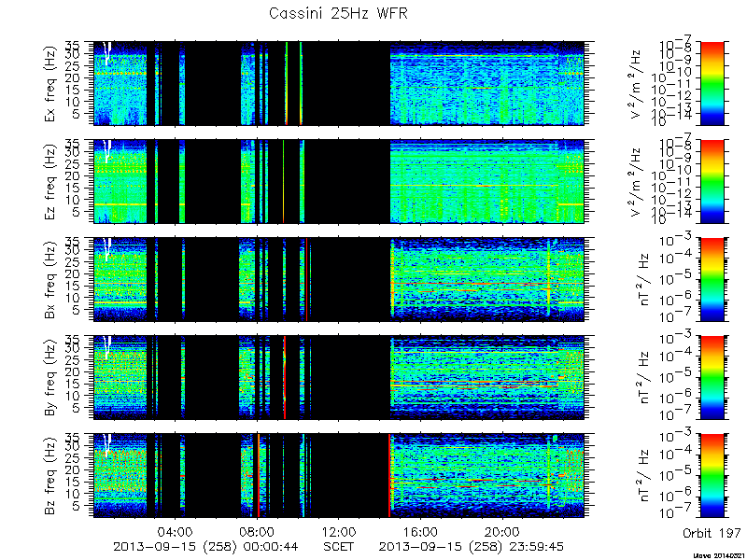Image resolution: width=747 pixels, height=560 pixels.
Task: Click the V²/m²/Hz unit label beside Ex color bar
Action: click(x=638, y=84)
